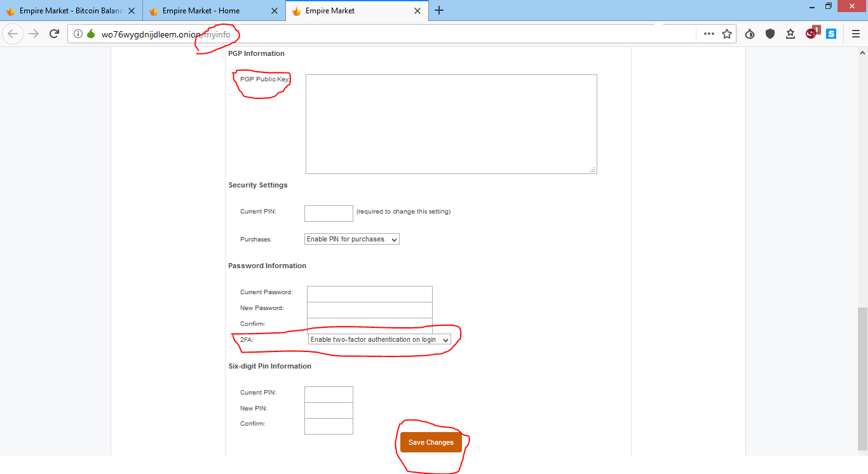Open the 2FA authentication dropdown
Screen dimensions: 868x474
(379, 340)
